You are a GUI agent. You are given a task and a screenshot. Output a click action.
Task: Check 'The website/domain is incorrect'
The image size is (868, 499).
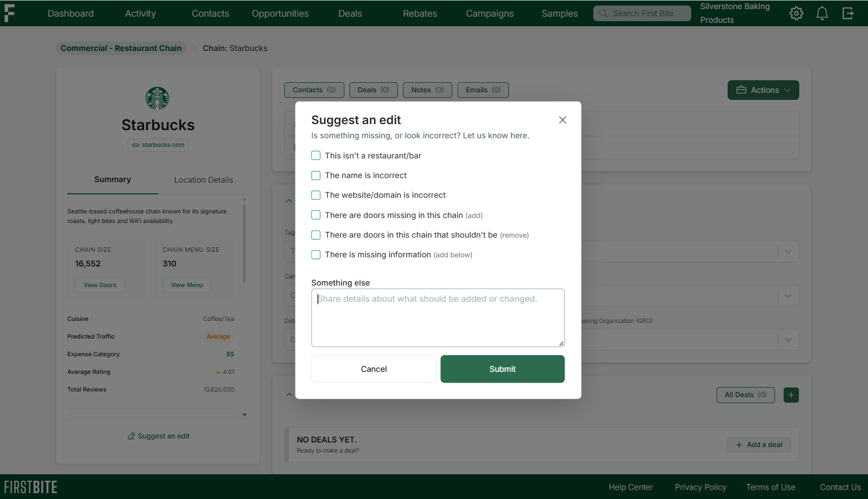(x=316, y=195)
